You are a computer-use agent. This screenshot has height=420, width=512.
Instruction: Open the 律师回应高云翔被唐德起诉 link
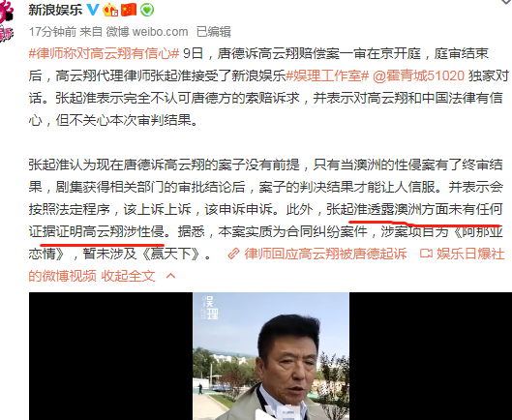(325, 254)
